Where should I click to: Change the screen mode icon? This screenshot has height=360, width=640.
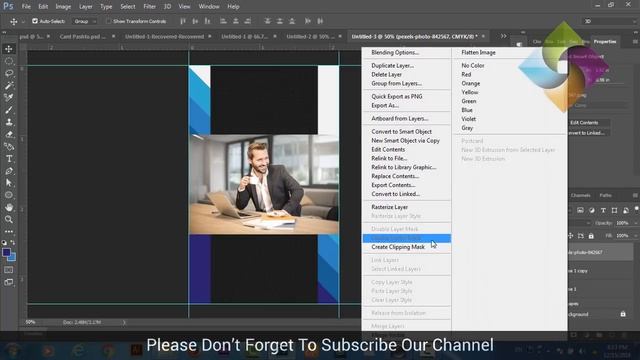9,282
